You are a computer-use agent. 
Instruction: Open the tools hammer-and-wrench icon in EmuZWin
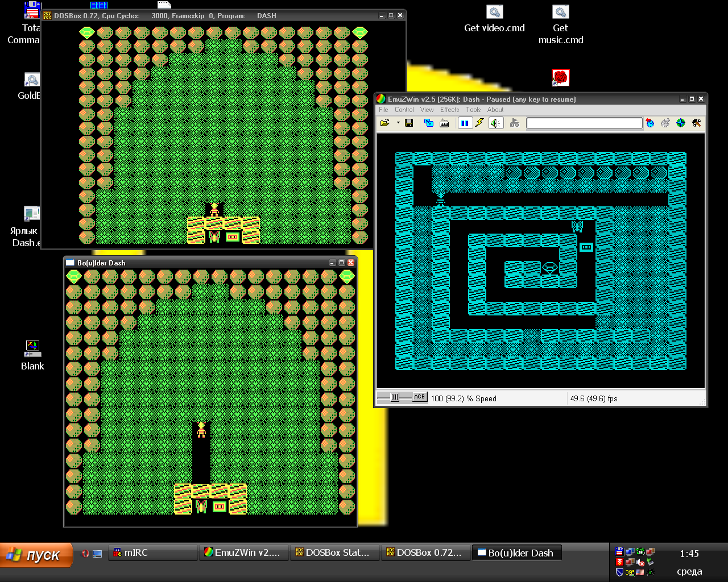tap(696, 123)
